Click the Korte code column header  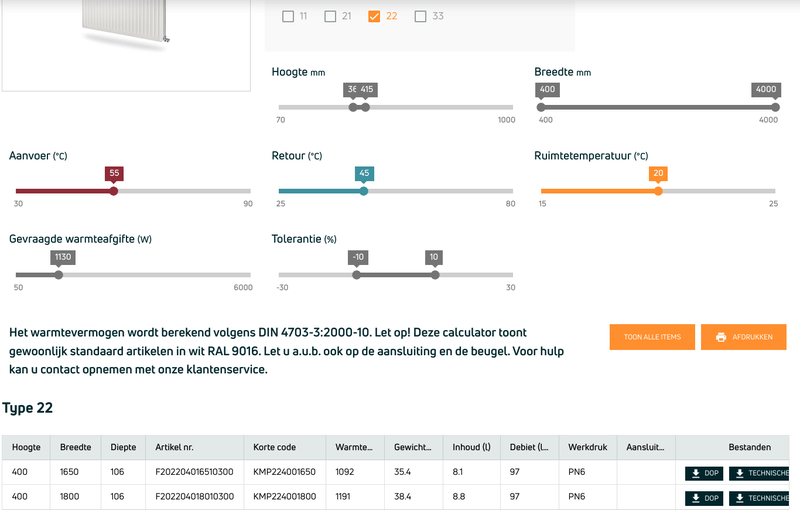click(285, 447)
